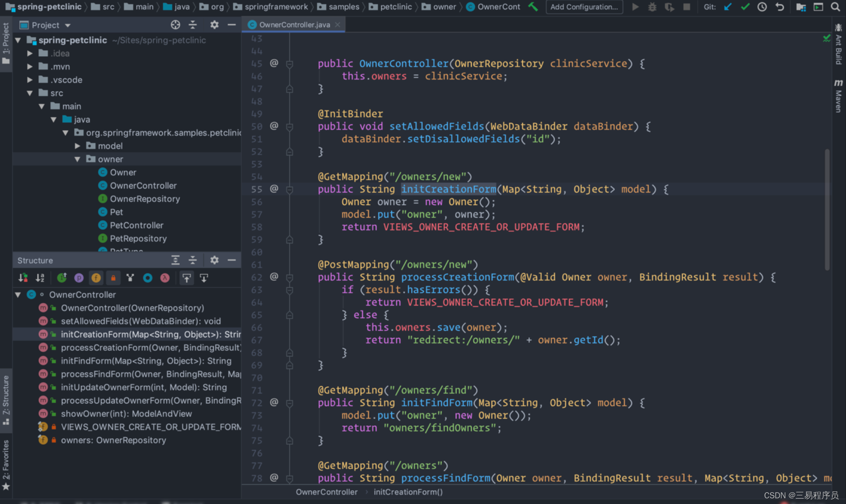
Task: Open the Maven tool window tab
Action: click(838, 96)
